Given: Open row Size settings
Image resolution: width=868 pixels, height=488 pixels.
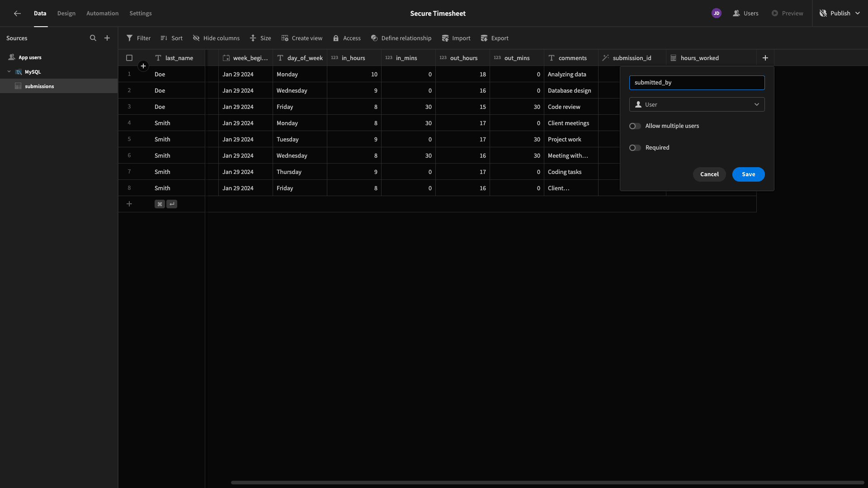Looking at the screenshot, I should coord(260,38).
